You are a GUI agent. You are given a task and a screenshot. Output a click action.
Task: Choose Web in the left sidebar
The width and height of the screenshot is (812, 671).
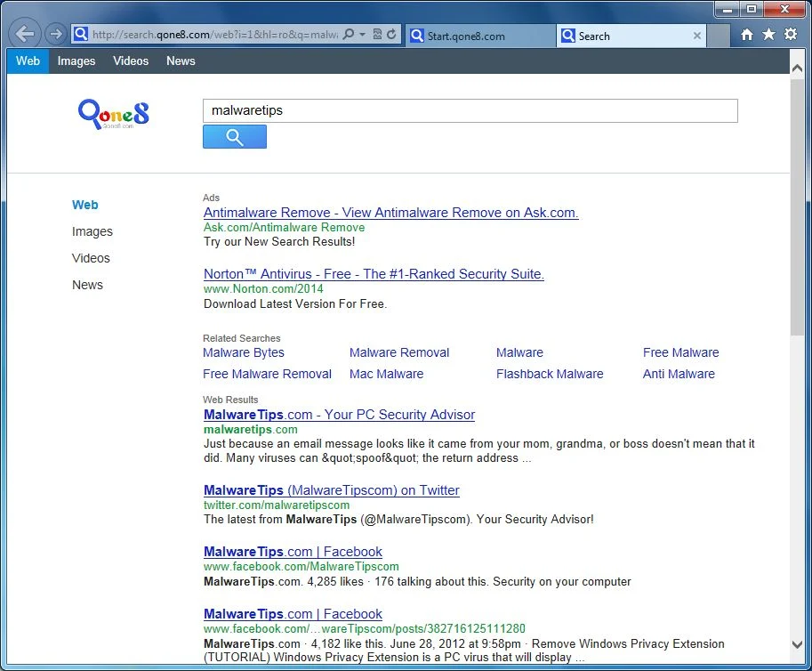84,205
